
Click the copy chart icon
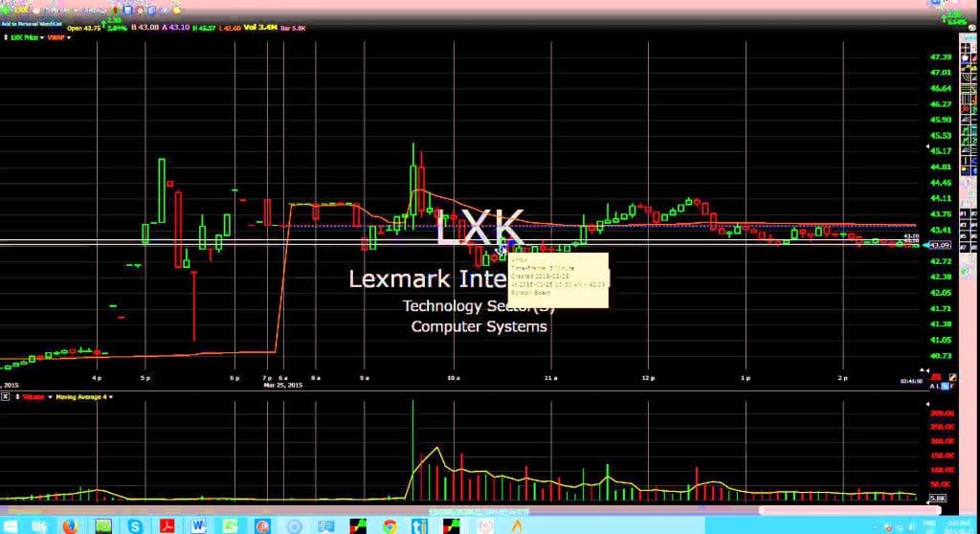pyautogui.click(x=152, y=11)
